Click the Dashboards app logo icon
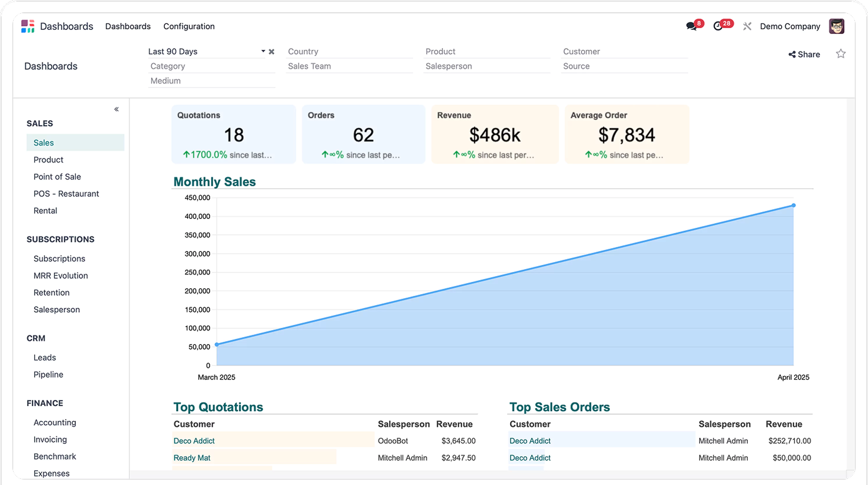The image size is (868, 485). pos(28,26)
